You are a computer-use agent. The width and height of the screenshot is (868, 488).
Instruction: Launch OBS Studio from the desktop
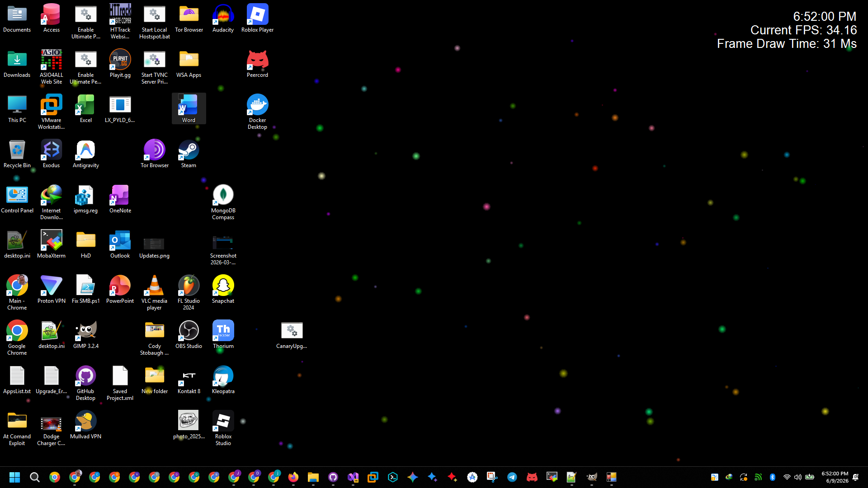click(189, 334)
